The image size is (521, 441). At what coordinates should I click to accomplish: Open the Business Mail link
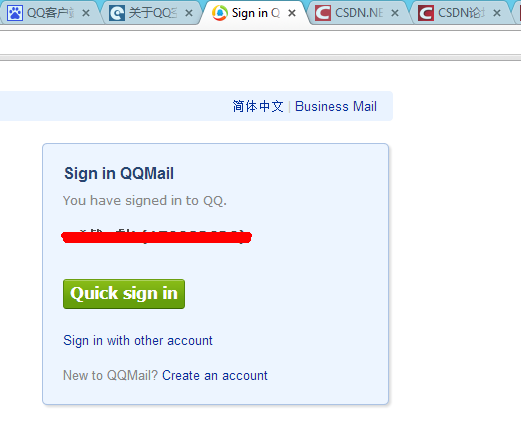tap(336, 107)
